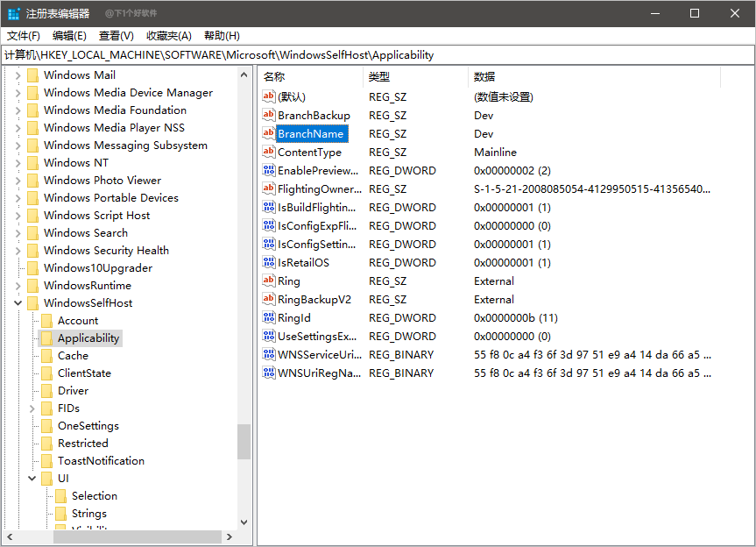This screenshot has height=547, width=756.
Task: Click the S-1-5-21 FlightingOwner data
Action: click(592, 188)
